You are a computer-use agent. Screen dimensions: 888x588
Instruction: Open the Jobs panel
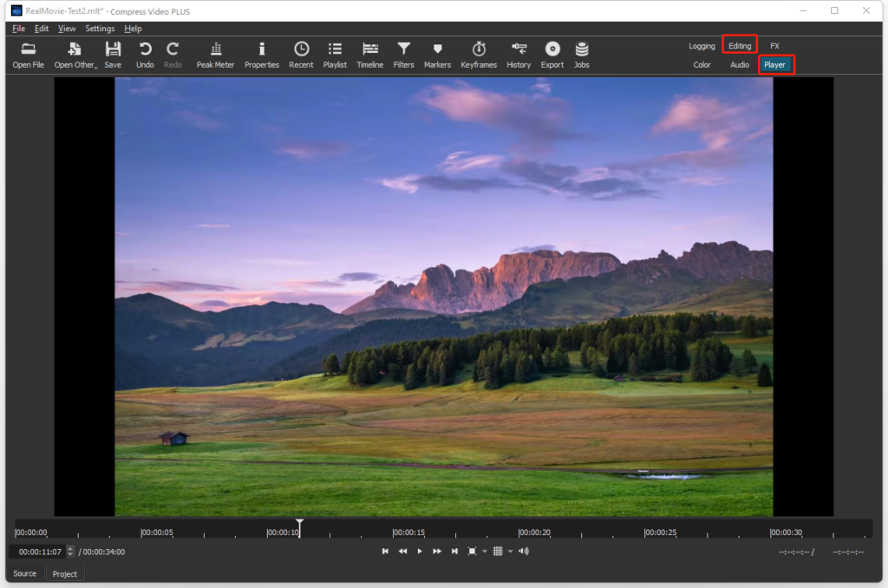[x=581, y=55]
